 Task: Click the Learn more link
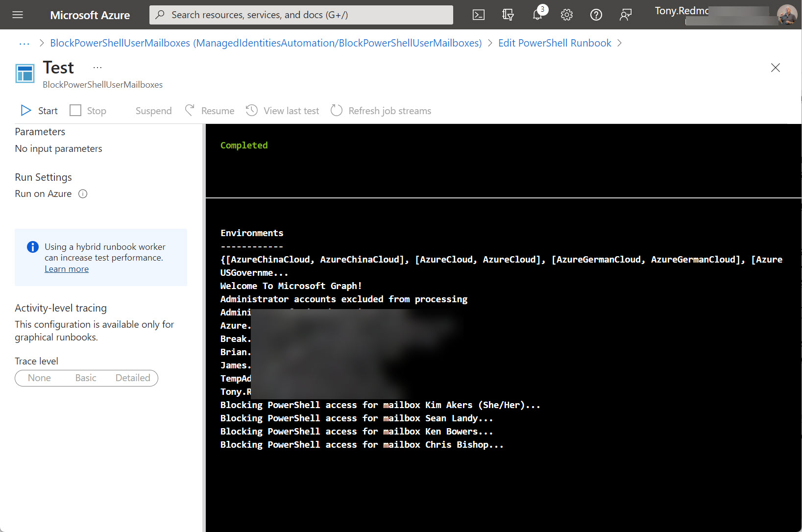pos(67,268)
